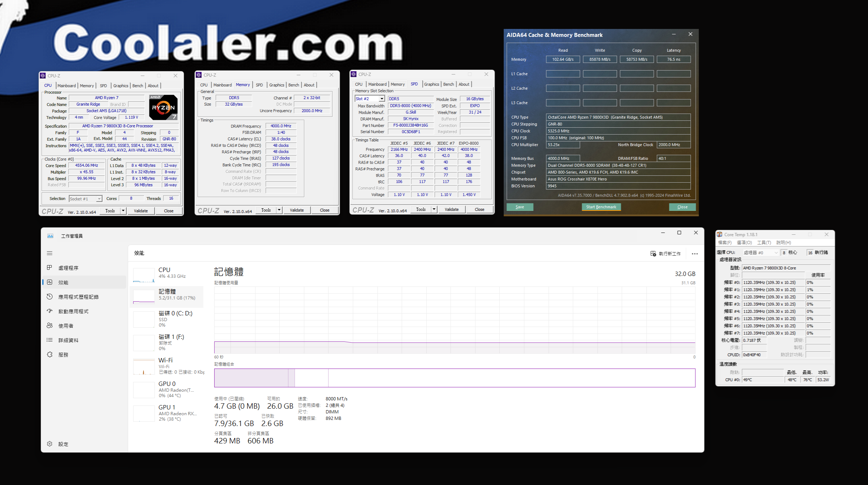Click the Memory CPU-Z window title icon
This screenshot has width=868, height=485.
(199, 75)
